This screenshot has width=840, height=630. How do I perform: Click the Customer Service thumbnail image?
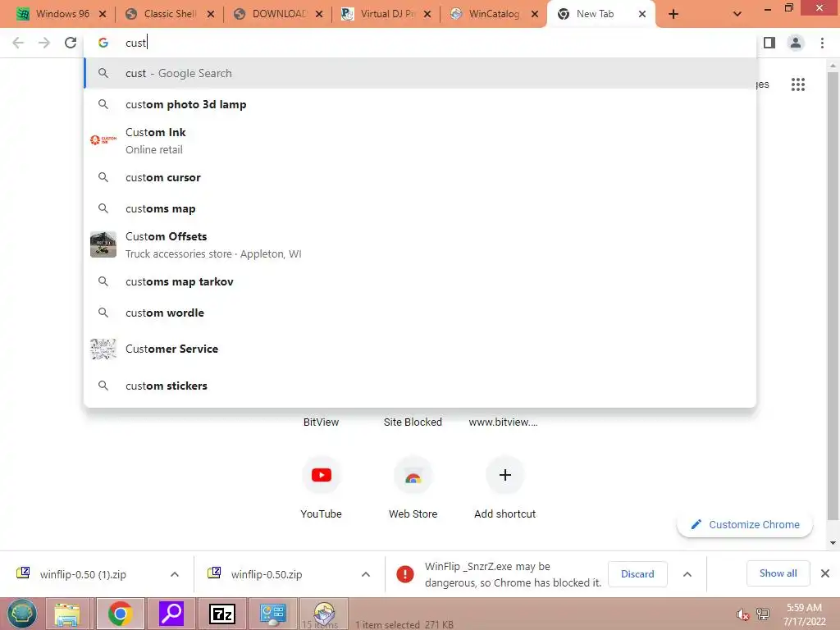(x=103, y=349)
